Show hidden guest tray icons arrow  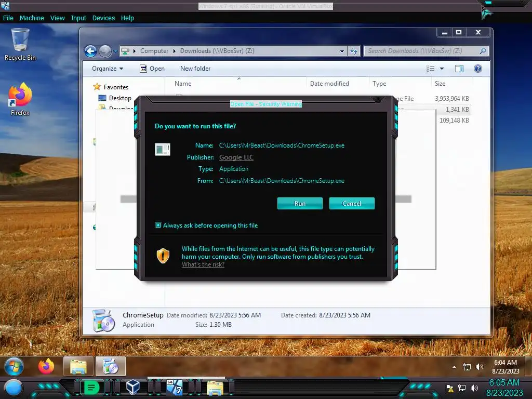(x=454, y=367)
